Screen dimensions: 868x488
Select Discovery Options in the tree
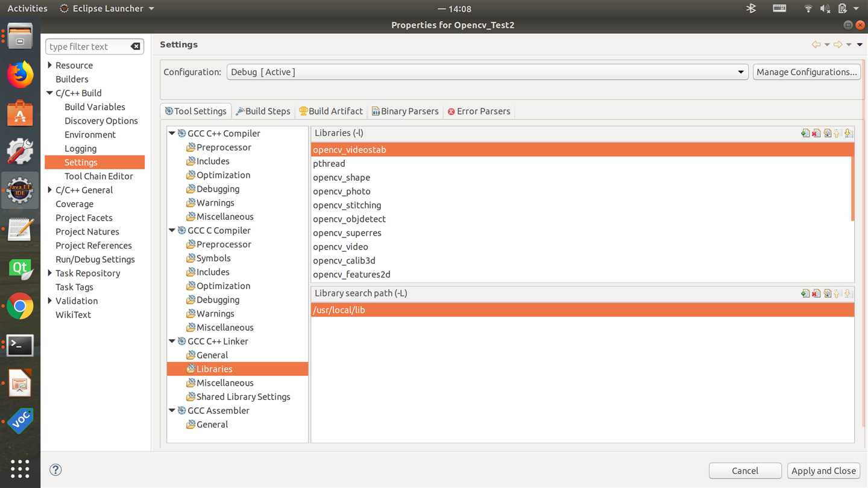point(101,120)
